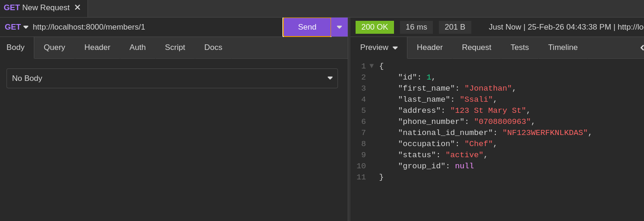Open the Send options dropdown arrow
This screenshot has width=644, height=221.
coord(339,27)
